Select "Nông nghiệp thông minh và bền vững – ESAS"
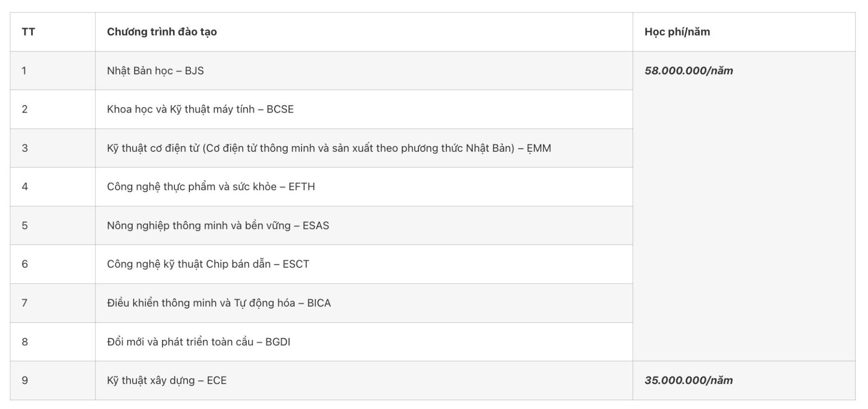868x409 pixels. [x=218, y=226]
